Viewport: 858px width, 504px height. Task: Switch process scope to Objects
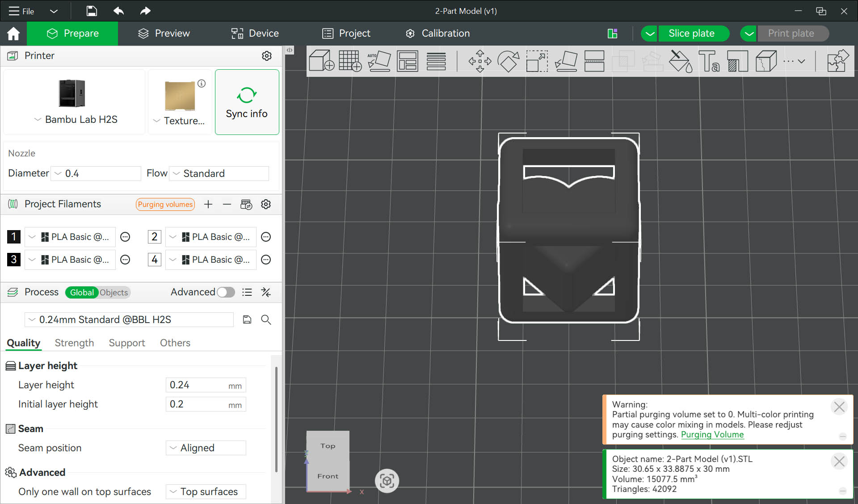(114, 292)
